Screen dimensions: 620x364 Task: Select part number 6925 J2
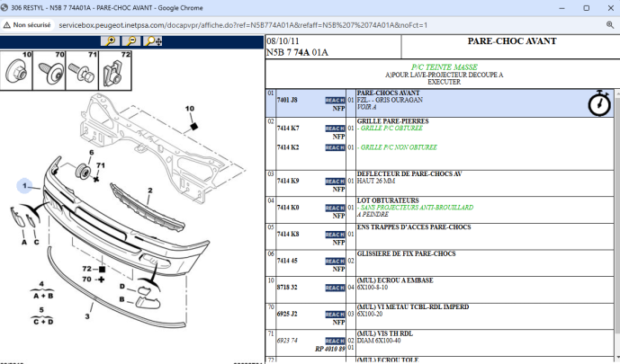coord(287,315)
